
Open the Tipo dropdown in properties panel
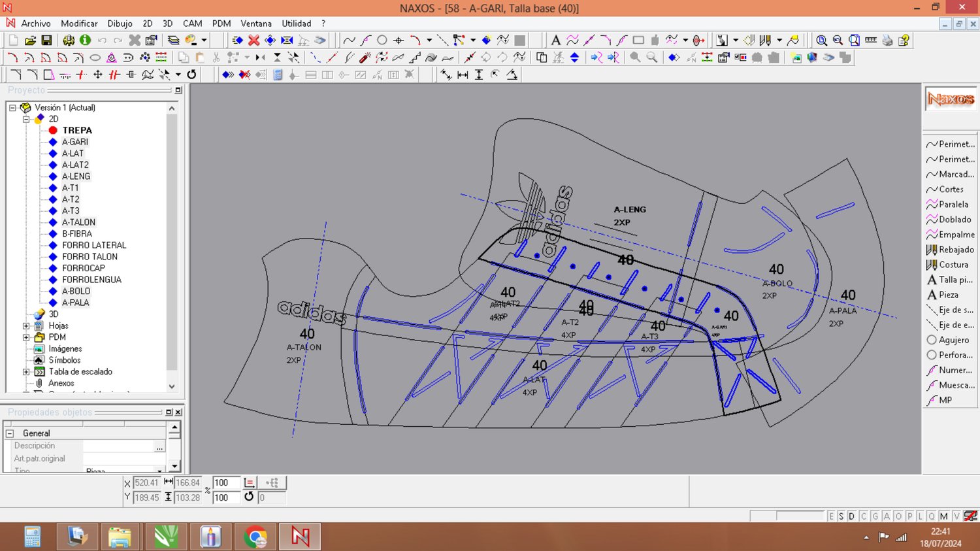159,471
